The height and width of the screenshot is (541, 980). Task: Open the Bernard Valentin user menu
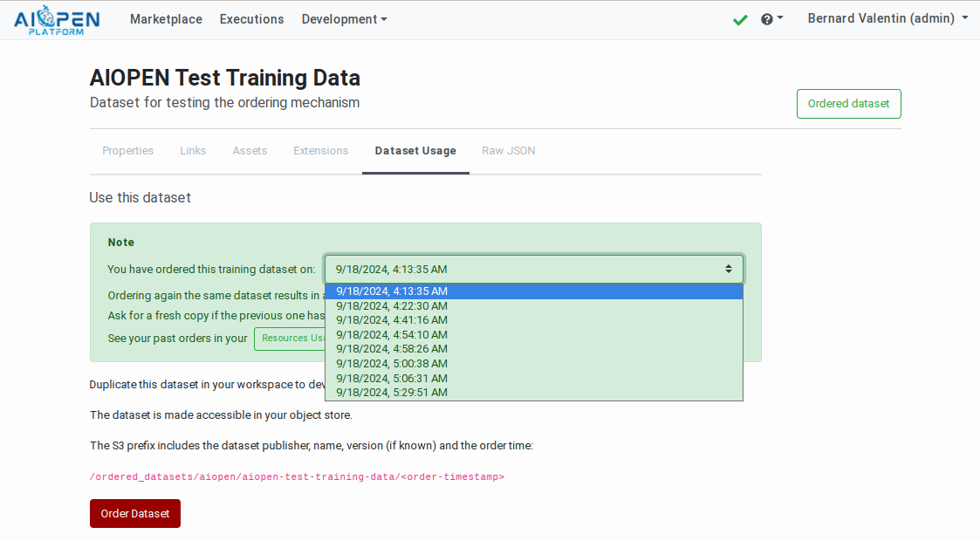click(x=887, y=19)
